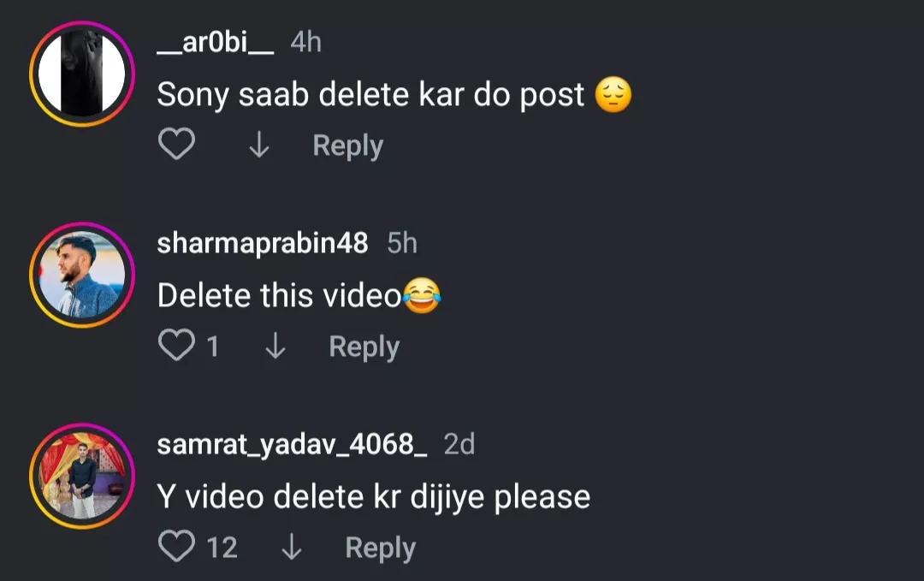Tap the down arrow under samrat_yadav_4068_'s comment

[291, 548]
